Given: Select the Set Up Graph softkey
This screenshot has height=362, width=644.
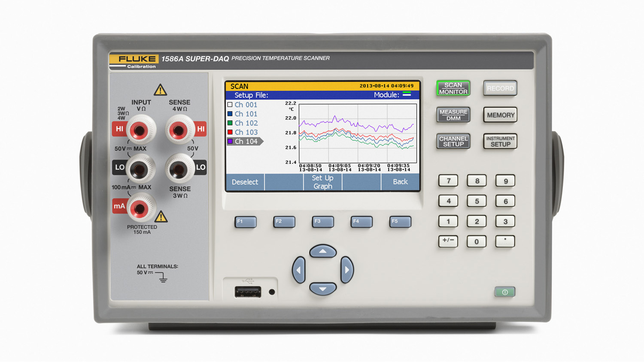Looking at the screenshot, I should 322,182.
